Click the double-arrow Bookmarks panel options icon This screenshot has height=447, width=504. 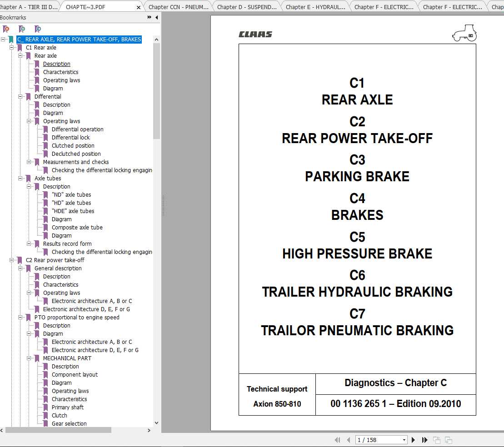(x=150, y=17)
